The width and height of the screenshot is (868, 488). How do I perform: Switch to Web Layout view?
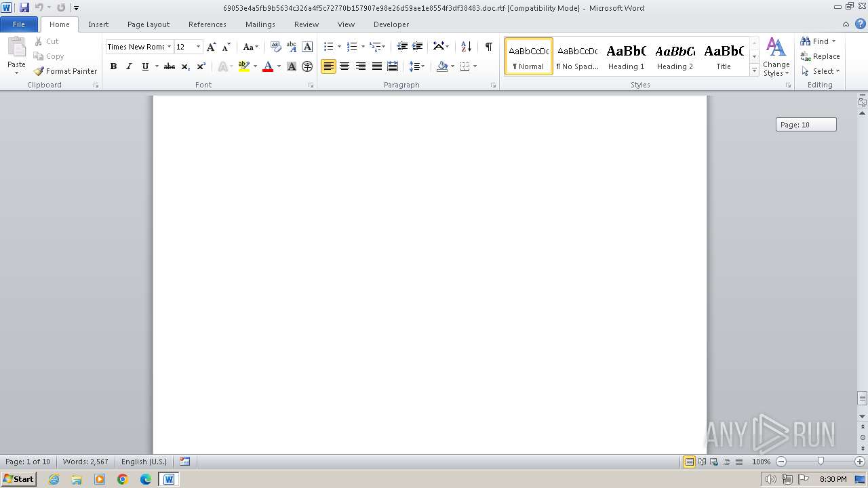pyautogui.click(x=713, y=462)
